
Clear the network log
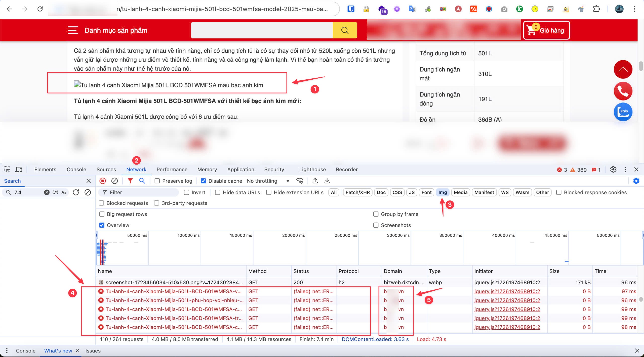(x=114, y=181)
